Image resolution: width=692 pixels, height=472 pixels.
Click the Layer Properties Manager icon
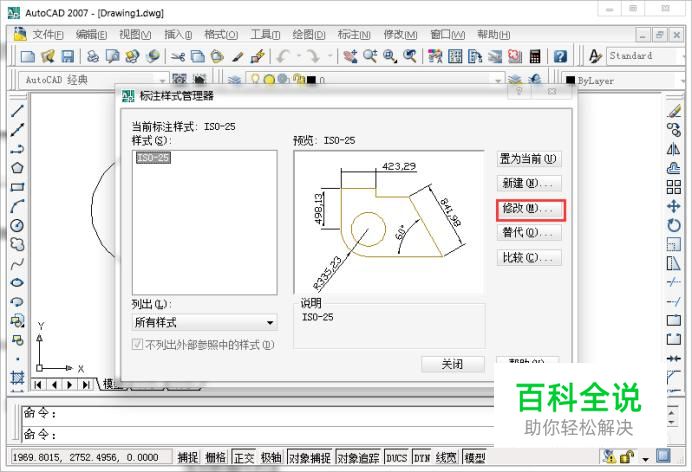234,80
